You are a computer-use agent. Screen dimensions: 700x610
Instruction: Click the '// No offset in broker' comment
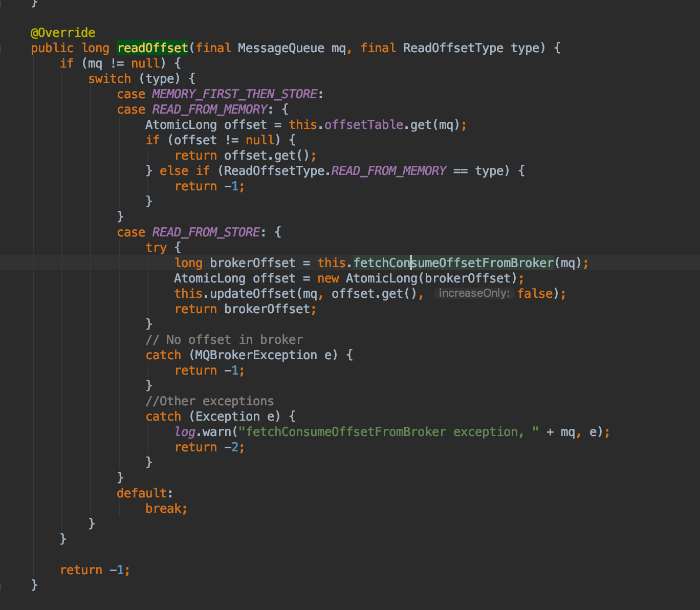pyautogui.click(x=224, y=340)
